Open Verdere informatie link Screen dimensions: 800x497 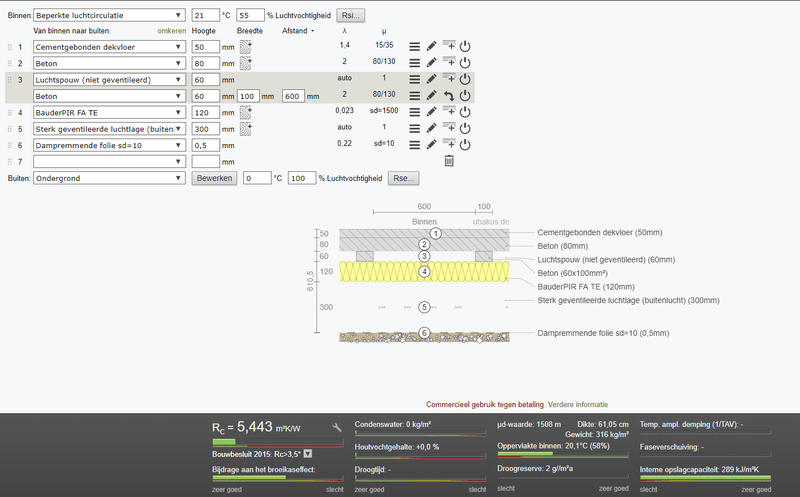pos(578,404)
